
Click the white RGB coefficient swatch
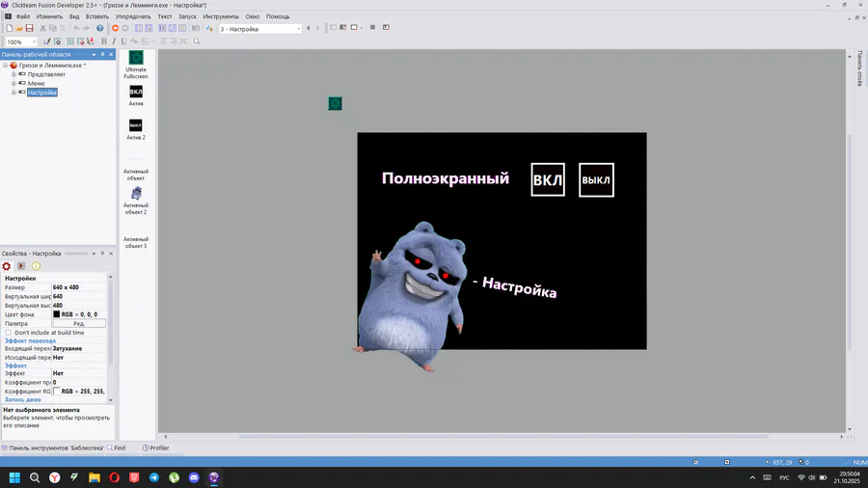pos(57,392)
